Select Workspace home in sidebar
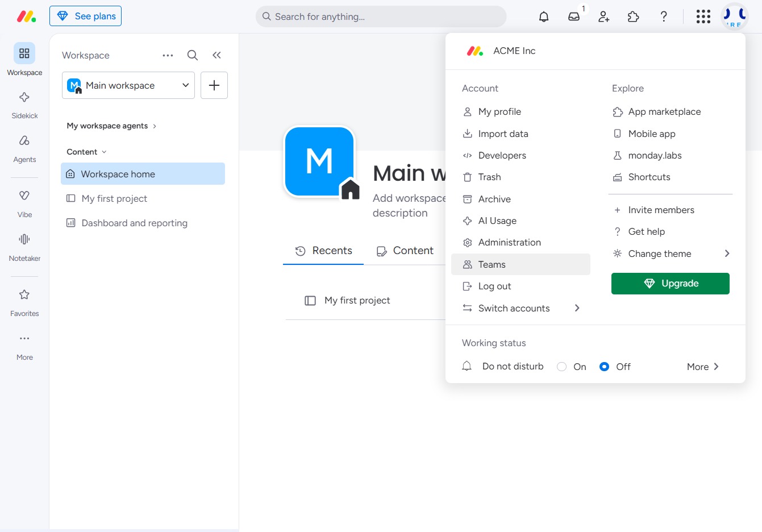Screen dimensions: 762x532 143,174
